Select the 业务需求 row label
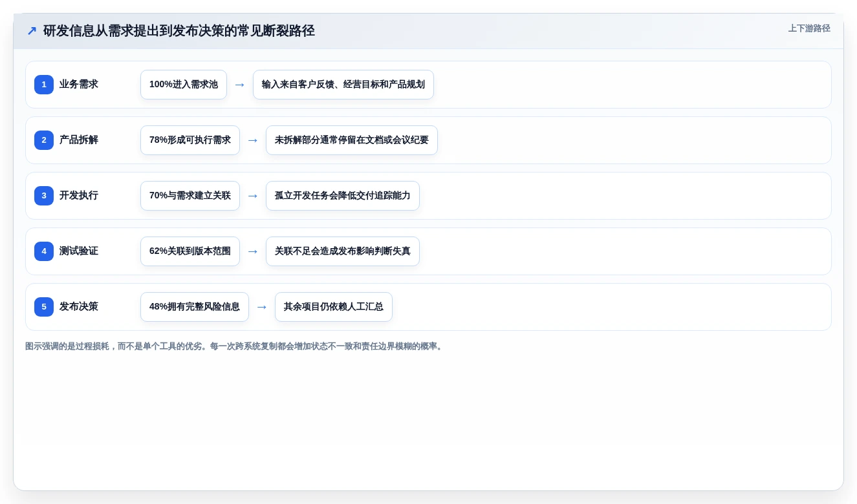This screenshot has width=857, height=504. click(79, 85)
